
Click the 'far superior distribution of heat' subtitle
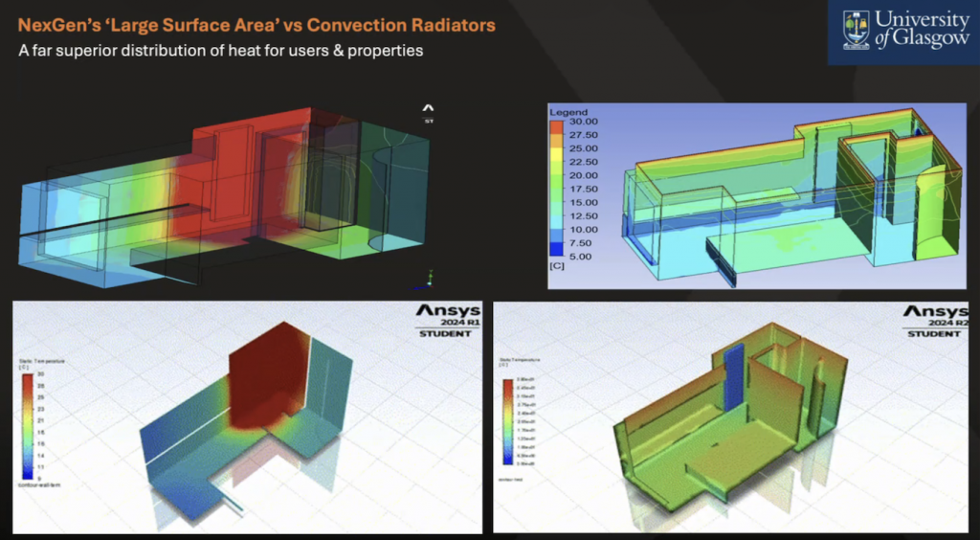coord(220,51)
